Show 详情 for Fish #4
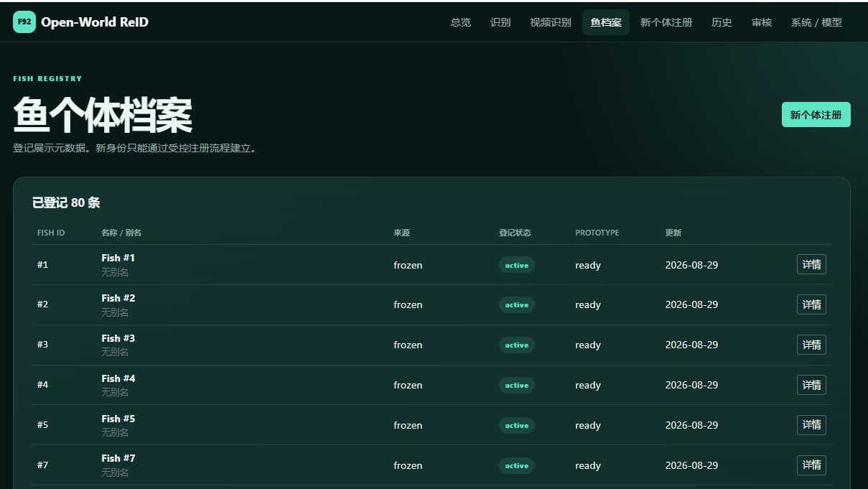This screenshot has height=489, width=868. 811,385
